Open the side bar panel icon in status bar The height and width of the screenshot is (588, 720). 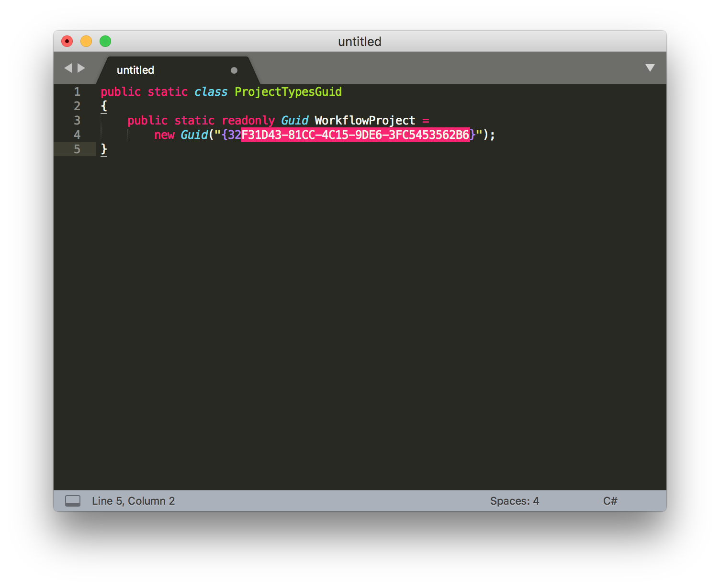73,501
